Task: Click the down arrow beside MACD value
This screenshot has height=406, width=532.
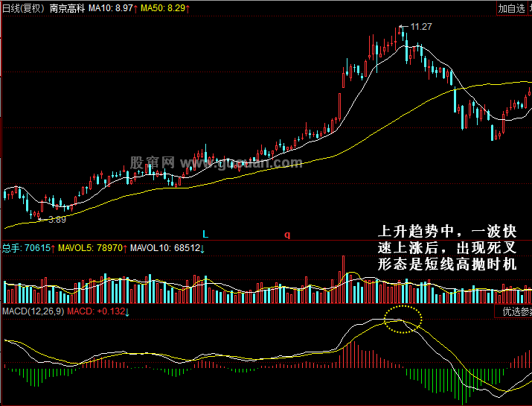Action: coord(127,311)
